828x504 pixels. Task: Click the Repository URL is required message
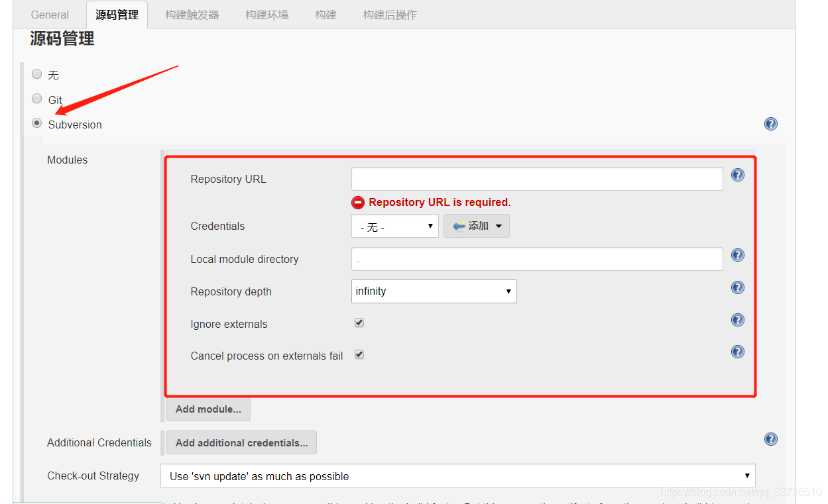(x=440, y=203)
